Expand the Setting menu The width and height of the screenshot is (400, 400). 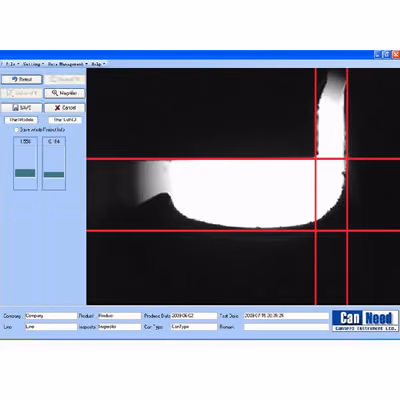pos(33,64)
